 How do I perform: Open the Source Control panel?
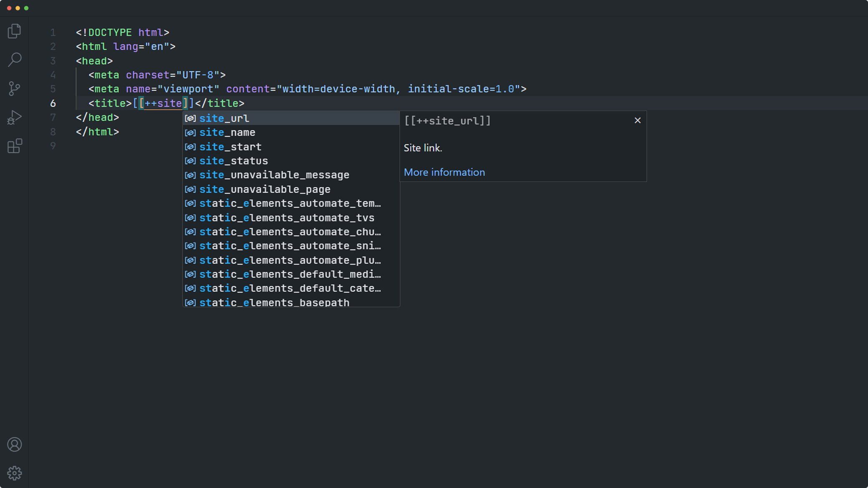tap(14, 88)
